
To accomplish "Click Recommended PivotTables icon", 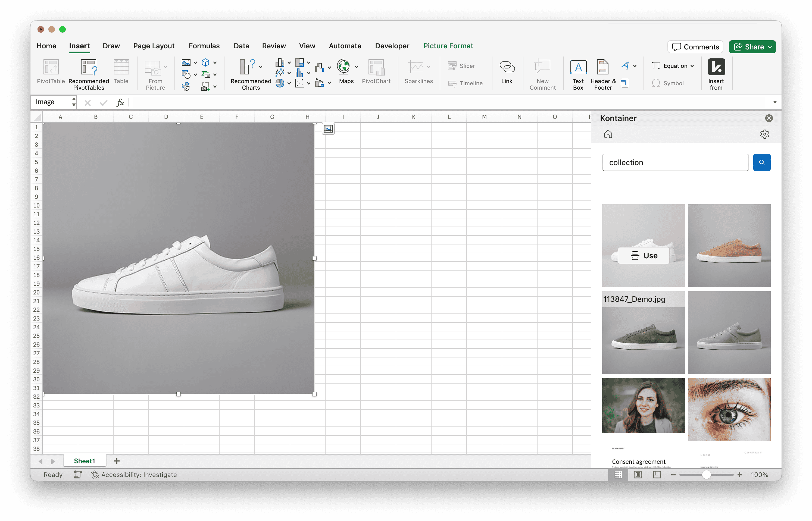I will [89, 67].
